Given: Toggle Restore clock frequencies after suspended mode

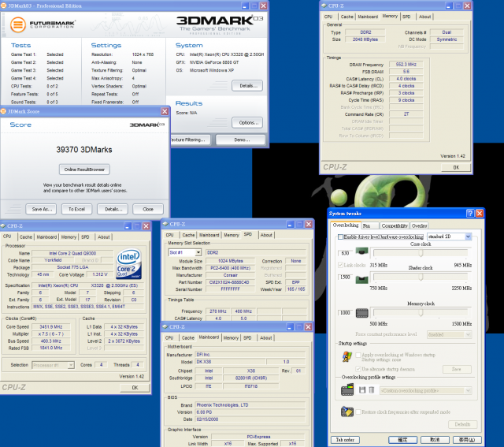Looking at the screenshot, I should [x=358, y=412].
